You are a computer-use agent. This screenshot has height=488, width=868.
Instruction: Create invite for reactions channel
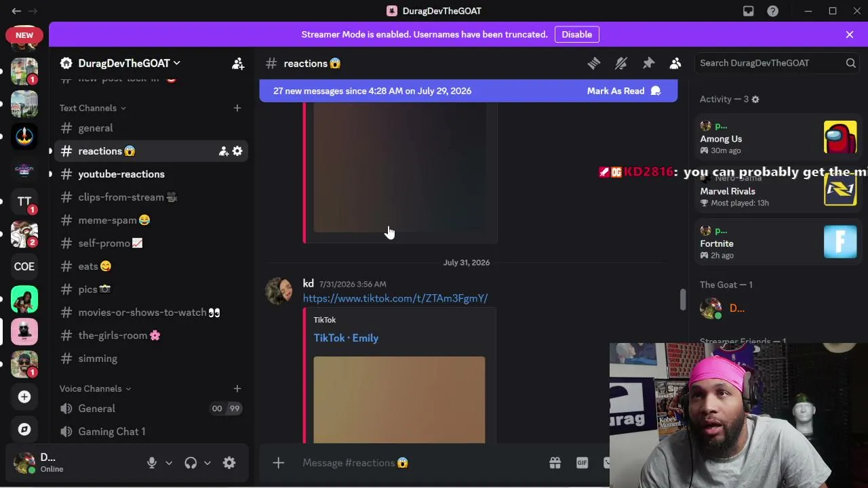tap(223, 151)
